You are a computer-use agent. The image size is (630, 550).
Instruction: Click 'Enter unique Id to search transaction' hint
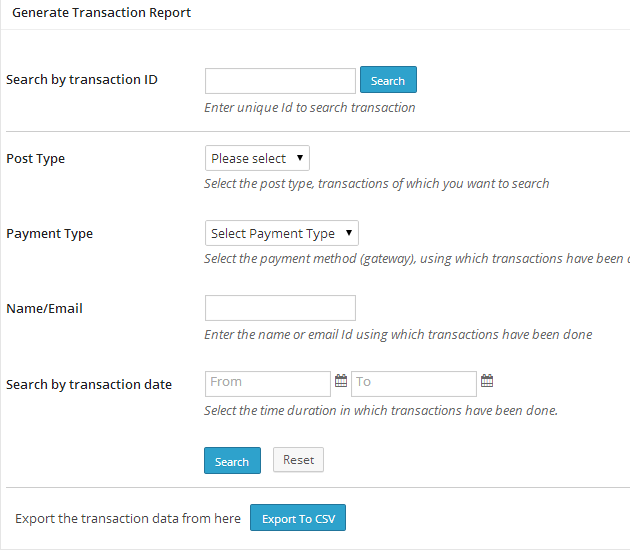pos(310,108)
